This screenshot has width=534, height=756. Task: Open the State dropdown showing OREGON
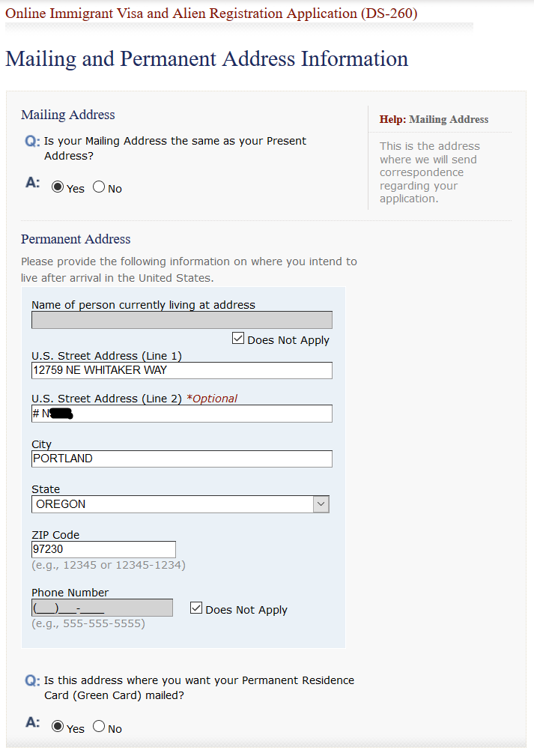180,504
